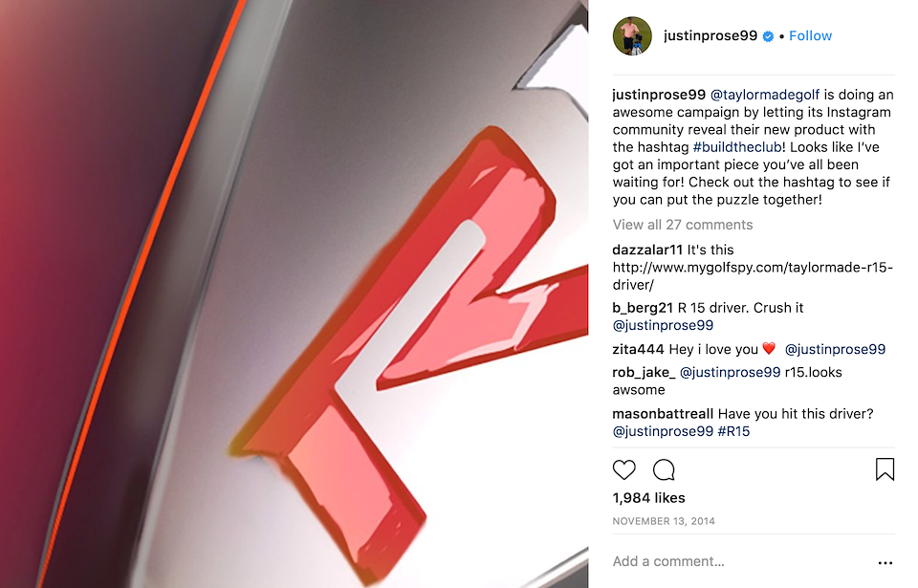Click the November 13, 2014 timestamp
This screenshot has height=588, width=918.
pyautogui.click(x=664, y=521)
